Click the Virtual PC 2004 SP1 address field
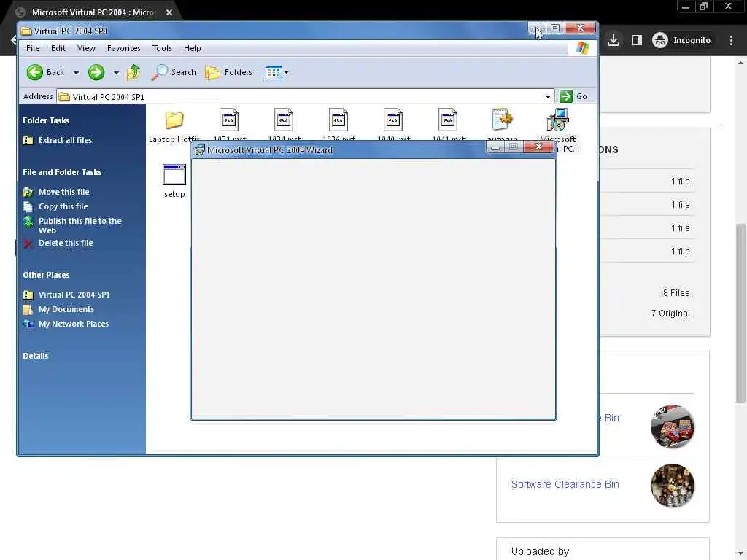 [x=306, y=97]
